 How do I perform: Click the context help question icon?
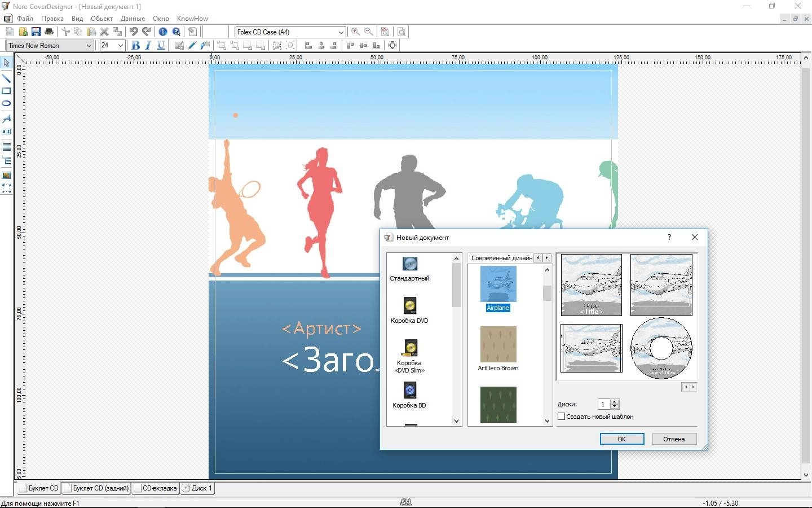pos(176,32)
